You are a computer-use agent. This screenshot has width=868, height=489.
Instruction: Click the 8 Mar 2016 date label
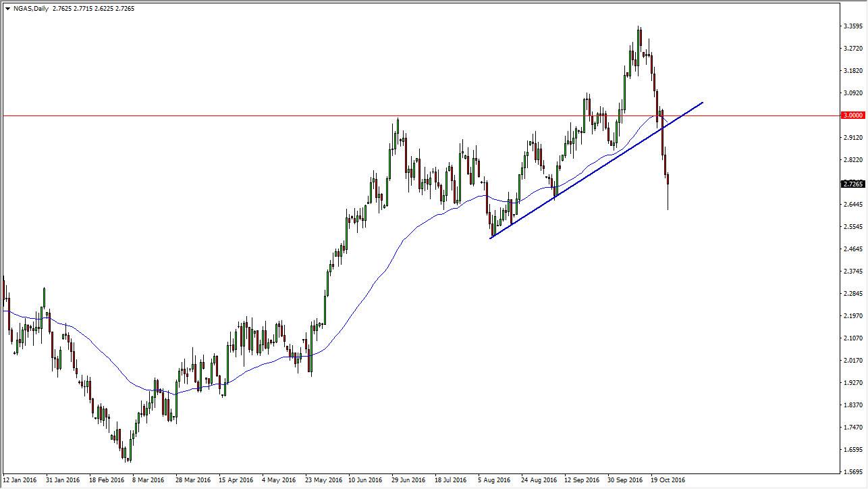149,481
